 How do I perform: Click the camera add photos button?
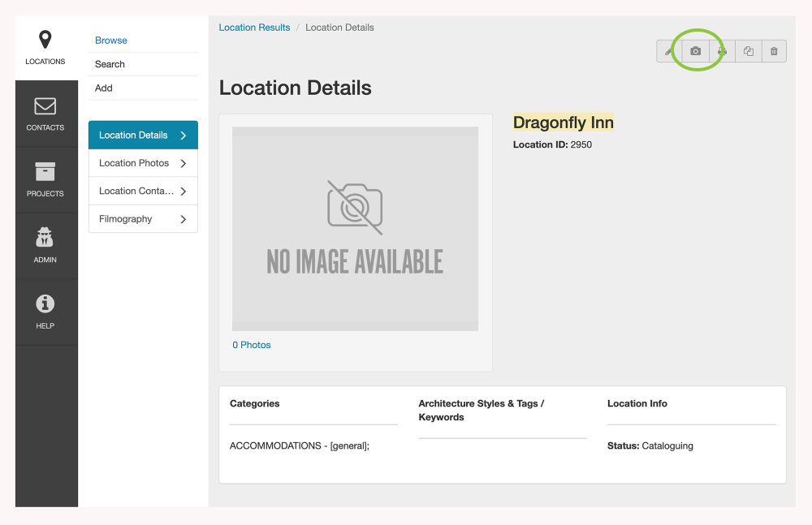[696, 51]
